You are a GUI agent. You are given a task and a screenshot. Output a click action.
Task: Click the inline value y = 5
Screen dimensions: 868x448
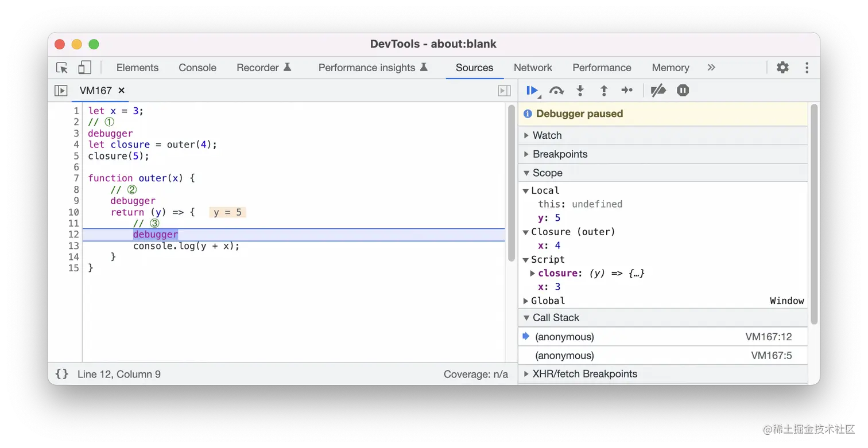tap(227, 212)
